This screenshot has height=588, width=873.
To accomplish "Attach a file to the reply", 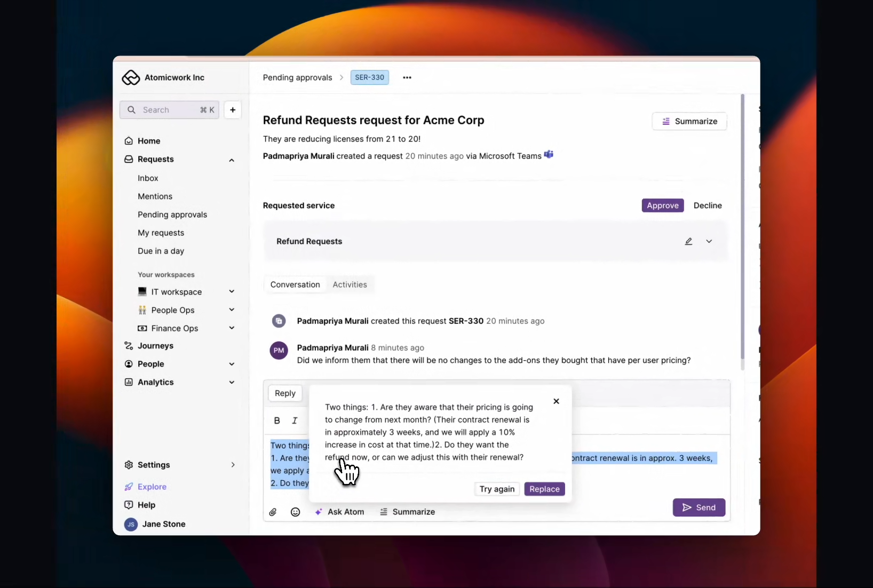I will click(273, 512).
